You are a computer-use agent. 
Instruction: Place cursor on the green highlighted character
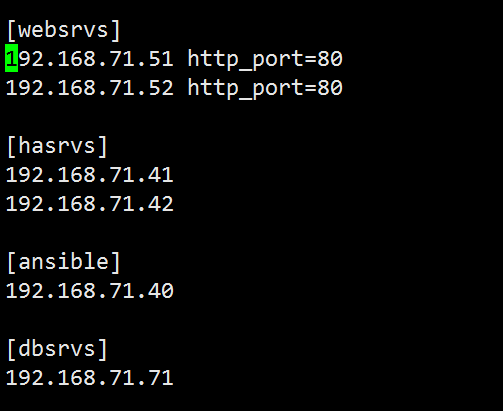(11, 58)
